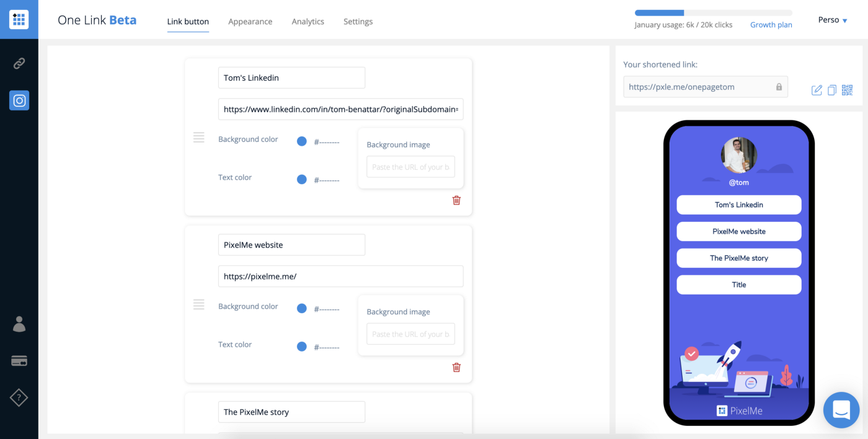The width and height of the screenshot is (868, 439).
Task: Click text color hex value in Linkedin card
Action: [327, 180]
